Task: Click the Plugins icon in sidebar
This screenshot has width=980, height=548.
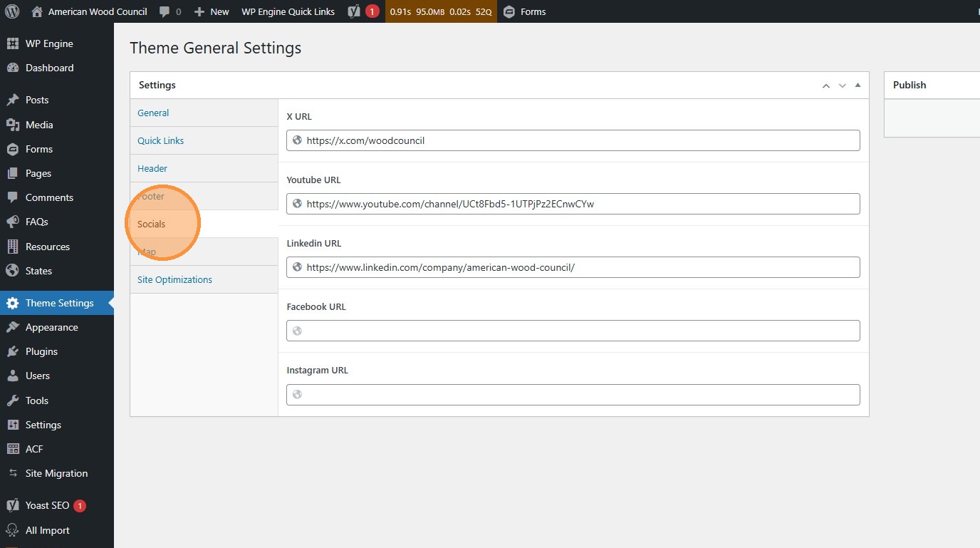Action: 13,351
